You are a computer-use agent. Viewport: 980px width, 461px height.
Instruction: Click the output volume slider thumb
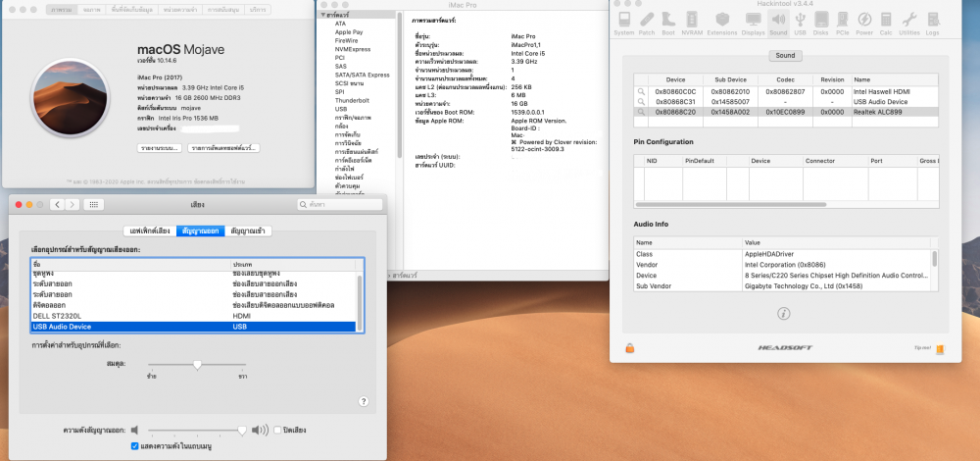(242, 431)
